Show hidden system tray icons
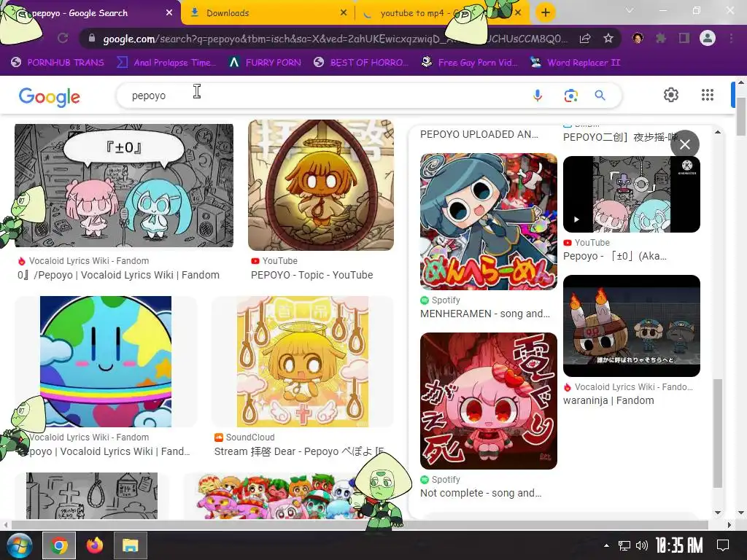This screenshot has height=560, width=747. click(606, 545)
